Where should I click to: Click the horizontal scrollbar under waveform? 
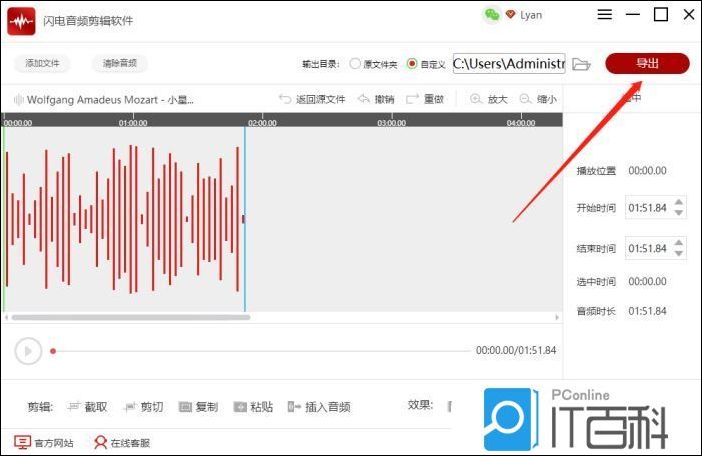131,317
